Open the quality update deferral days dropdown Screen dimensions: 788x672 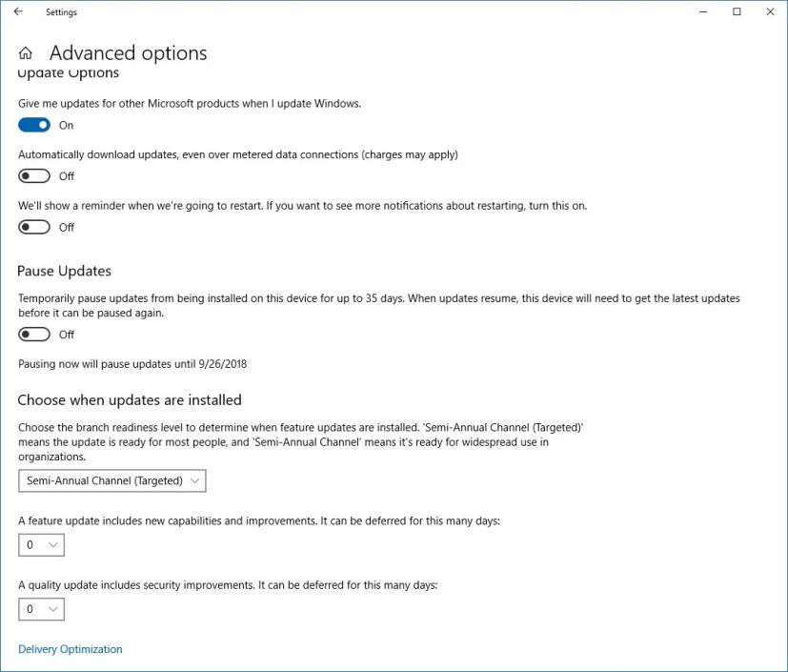tap(41, 609)
